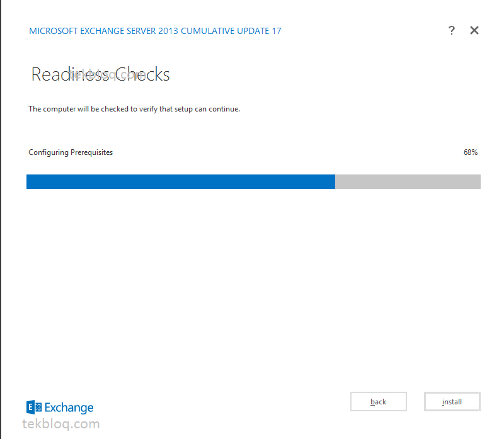The width and height of the screenshot is (504, 439).
Task: Click the Cumulative Update 17 title text
Action: 155,31
